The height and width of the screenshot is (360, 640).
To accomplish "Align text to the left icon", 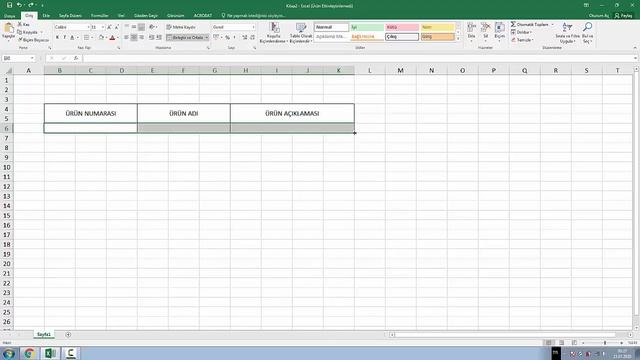I will click(126, 37).
